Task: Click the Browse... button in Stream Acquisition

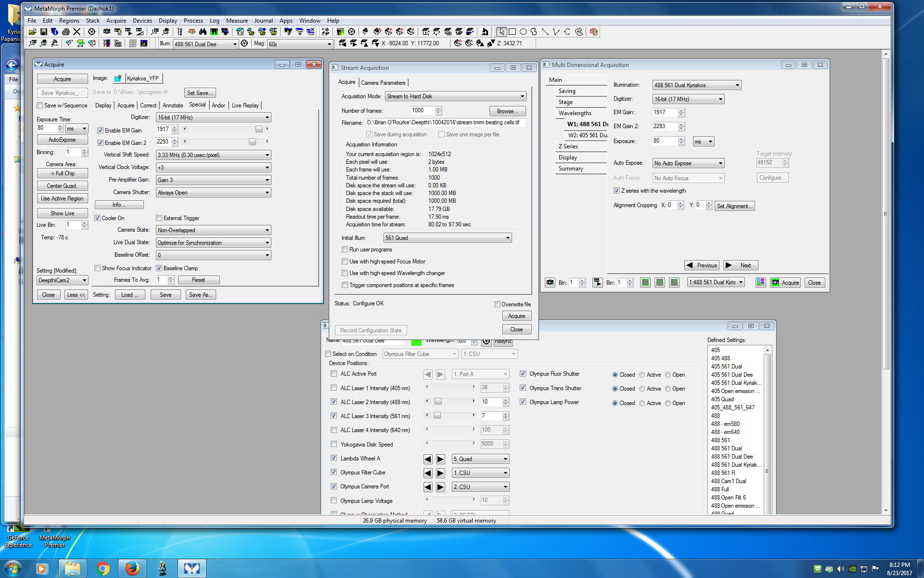Action: click(x=507, y=111)
